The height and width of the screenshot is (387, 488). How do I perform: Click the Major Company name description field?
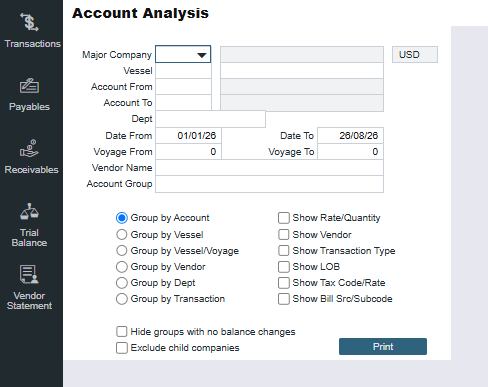tap(302, 54)
